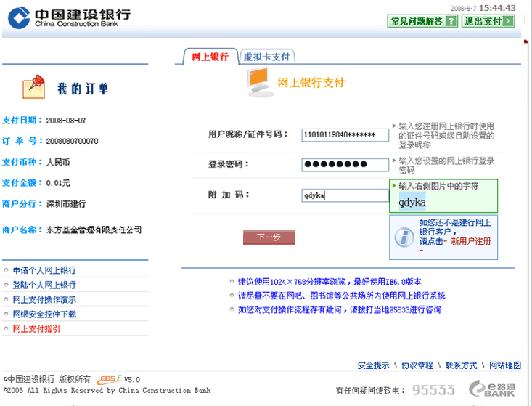Open the 联系方式 footer link
The image size is (532, 406).
click(x=461, y=365)
